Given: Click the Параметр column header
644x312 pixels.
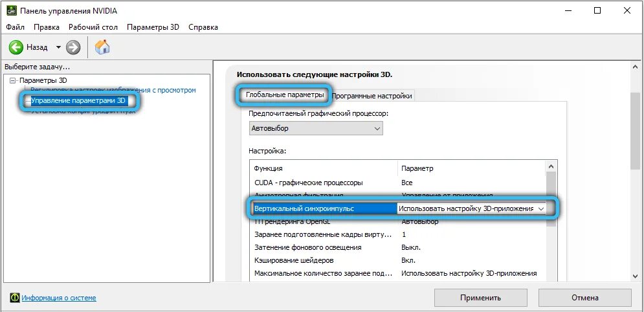Looking at the screenshot, I should [472, 168].
